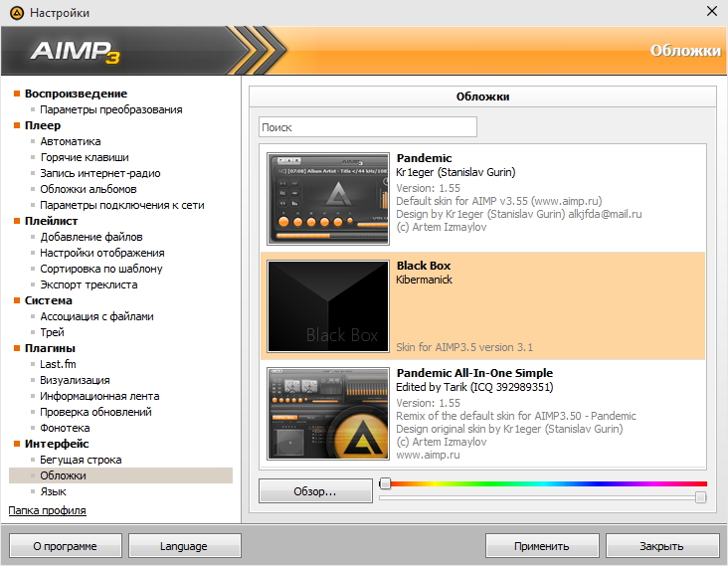The width and height of the screenshot is (728, 566).
Task: Open Сортировка по шаблону page
Action: click(101, 269)
